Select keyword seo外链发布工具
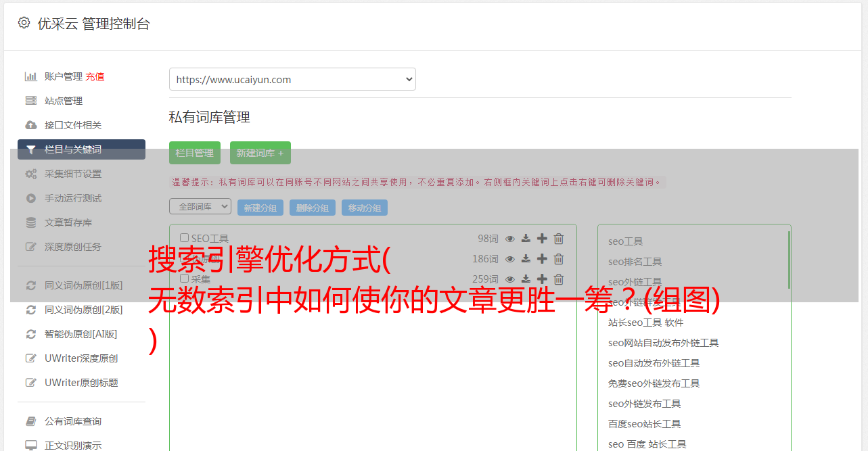The image size is (868, 451). [644, 404]
